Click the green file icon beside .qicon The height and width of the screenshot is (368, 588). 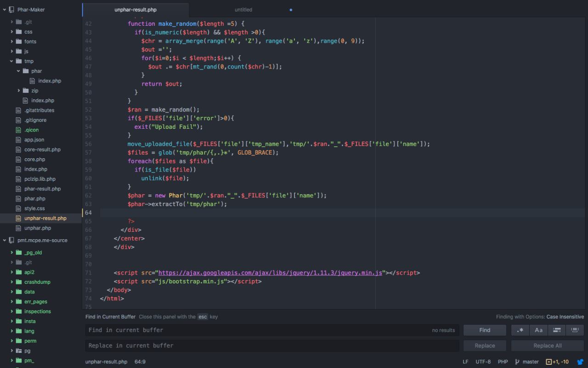pyautogui.click(x=19, y=130)
